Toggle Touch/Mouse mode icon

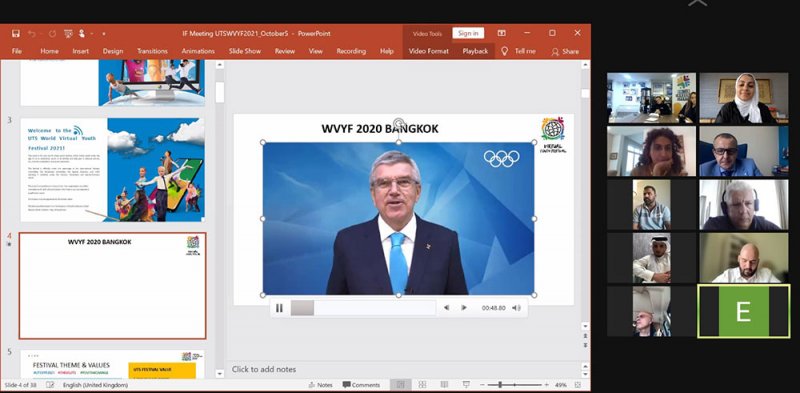[82, 34]
